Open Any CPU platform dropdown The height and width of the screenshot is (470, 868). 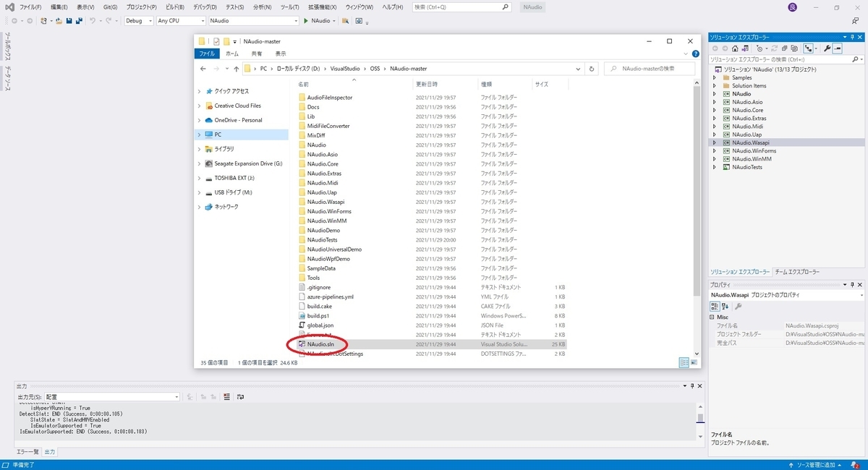coord(181,21)
